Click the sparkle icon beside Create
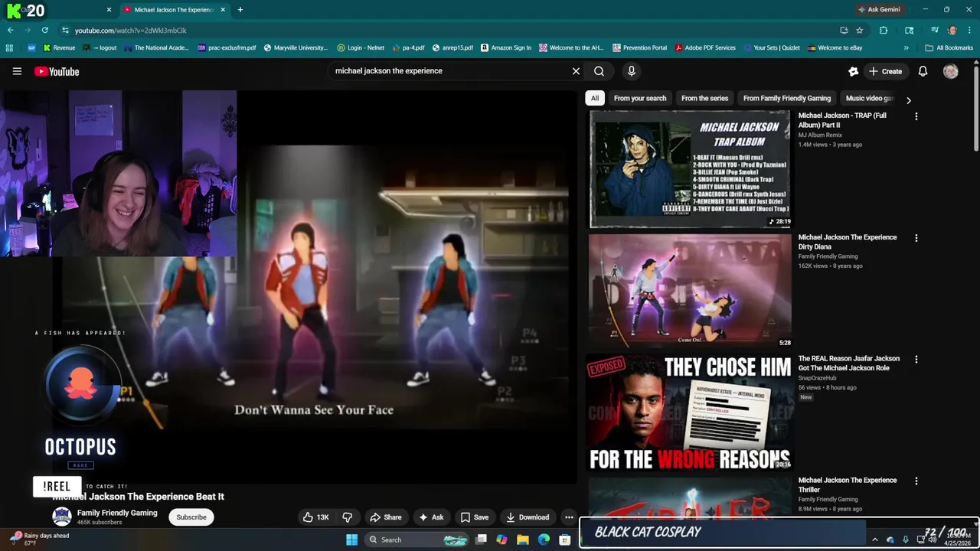980x551 pixels. (x=854, y=71)
